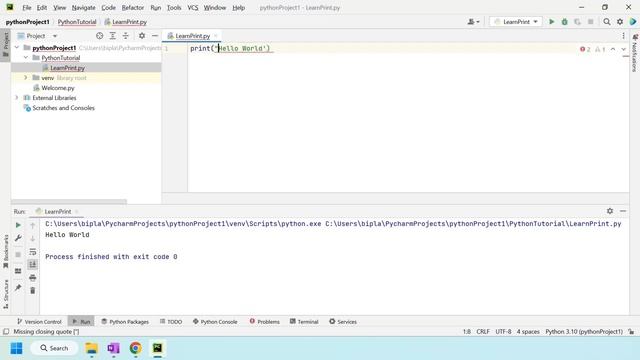
Task: Rerun LearnPrint in Run panel
Action: 18,225
